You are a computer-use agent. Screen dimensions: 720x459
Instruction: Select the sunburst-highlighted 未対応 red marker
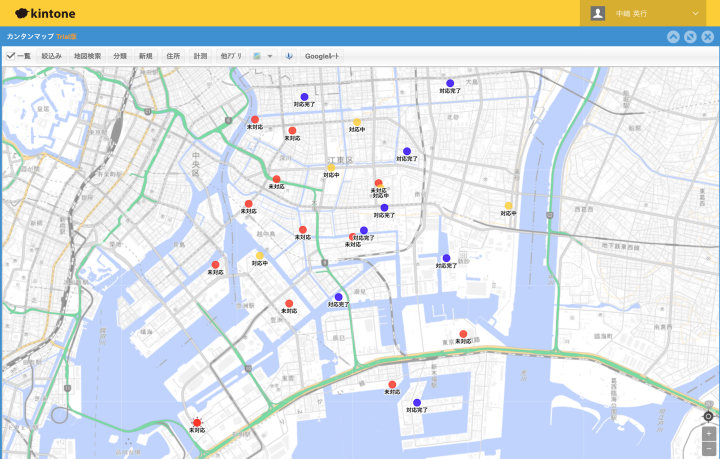pyautogui.click(x=197, y=422)
